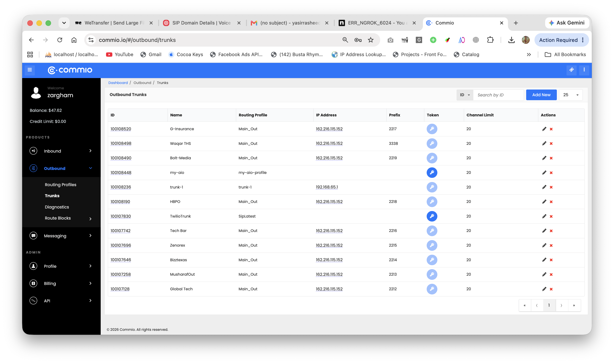
Task: Delete the G-Insurance trunk
Action: tap(551, 129)
